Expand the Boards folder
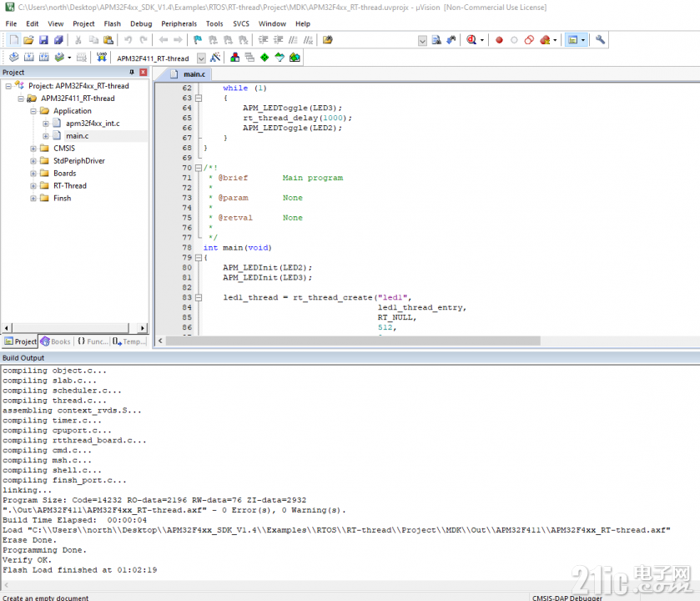 point(33,174)
